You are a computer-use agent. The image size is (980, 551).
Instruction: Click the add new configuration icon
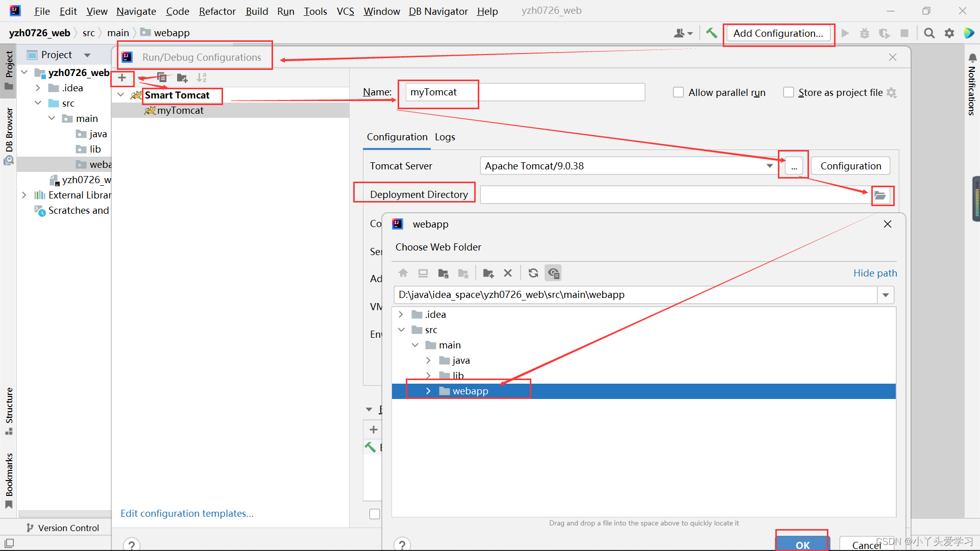[122, 78]
